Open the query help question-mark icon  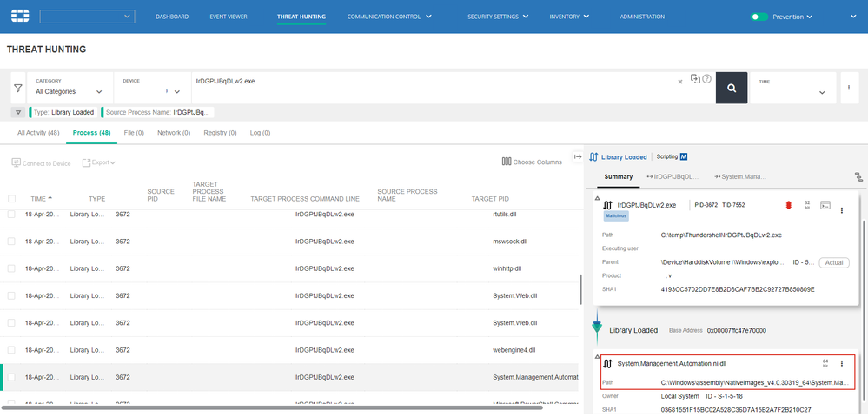click(706, 79)
